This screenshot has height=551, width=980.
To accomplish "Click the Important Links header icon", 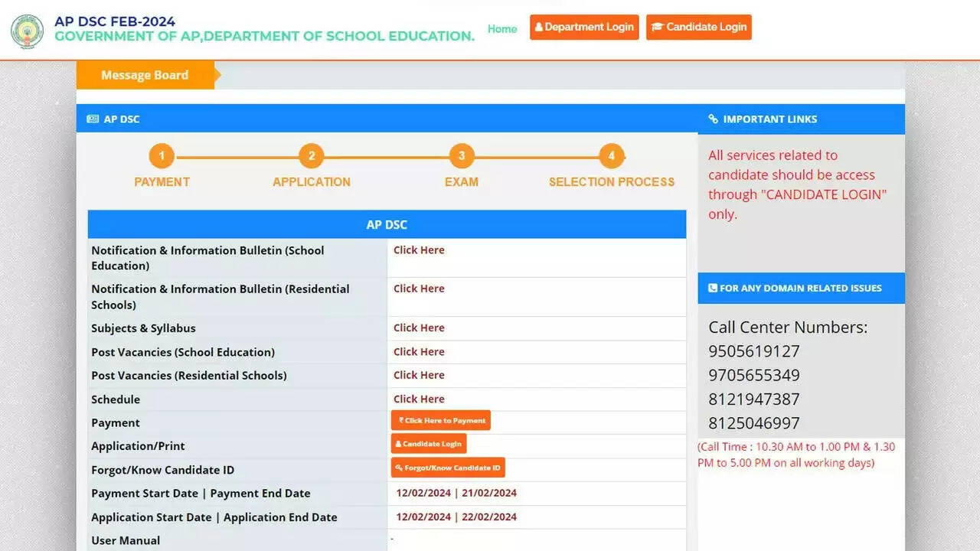I will click(714, 119).
